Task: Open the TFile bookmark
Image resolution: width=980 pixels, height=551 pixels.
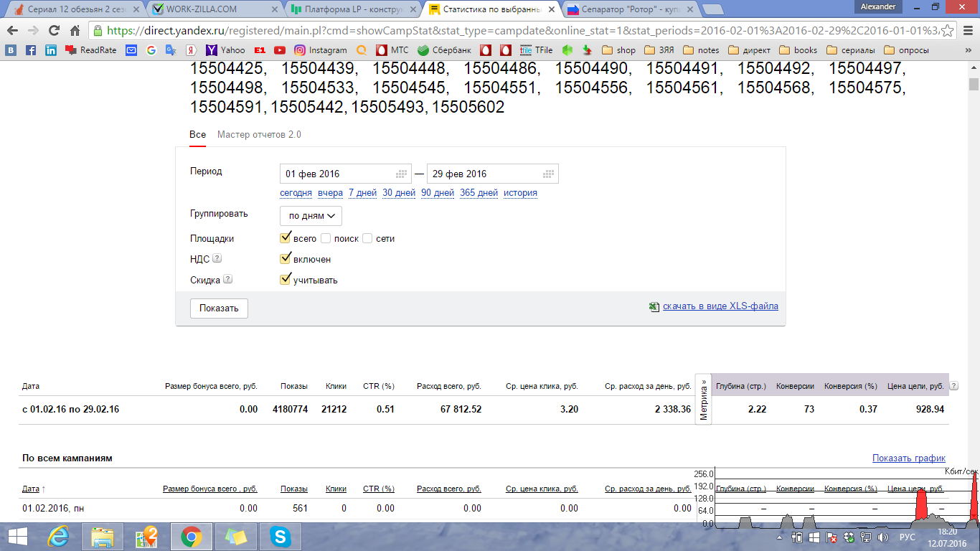Action: [x=537, y=50]
